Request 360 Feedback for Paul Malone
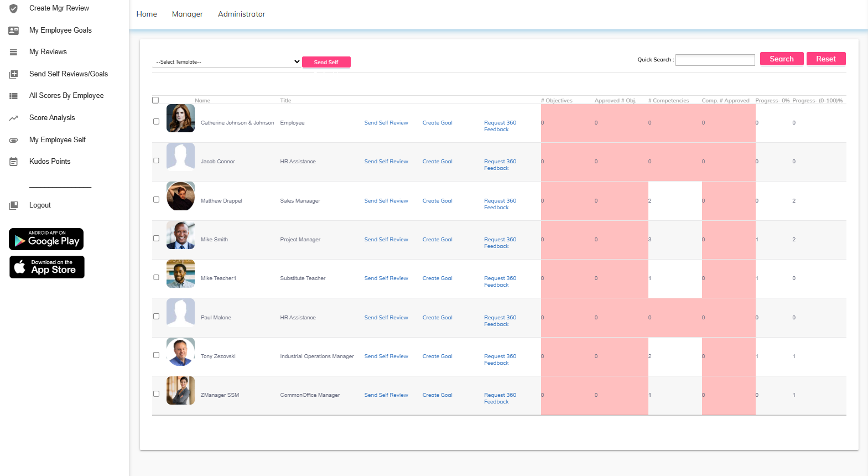868x476 pixels. [x=500, y=321]
